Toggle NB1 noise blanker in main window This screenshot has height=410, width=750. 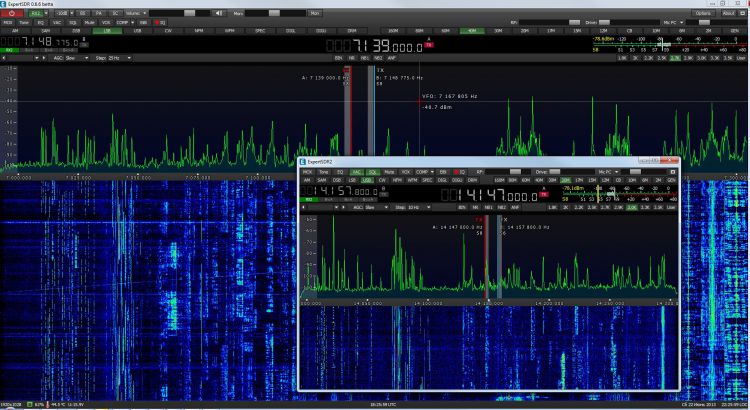365,58
